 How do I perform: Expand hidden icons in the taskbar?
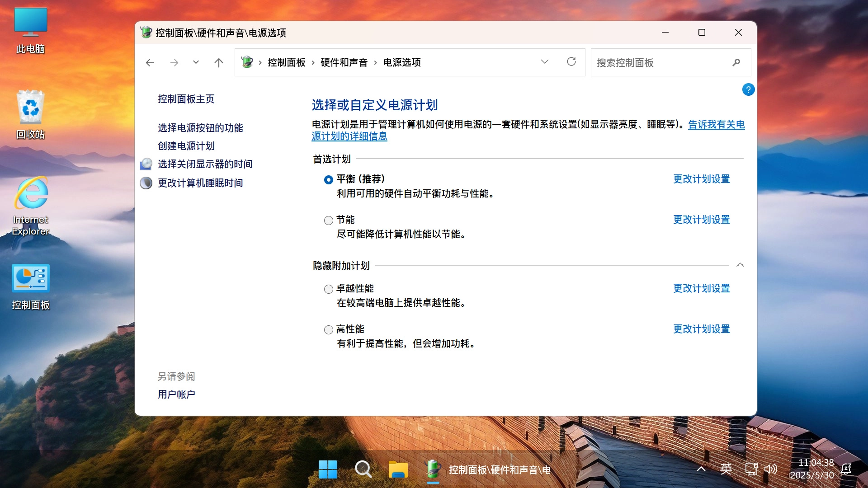pyautogui.click(x=700, y=469)
